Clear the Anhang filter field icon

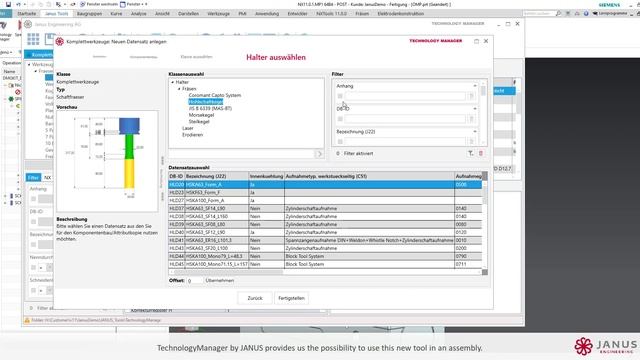point(471,96)
